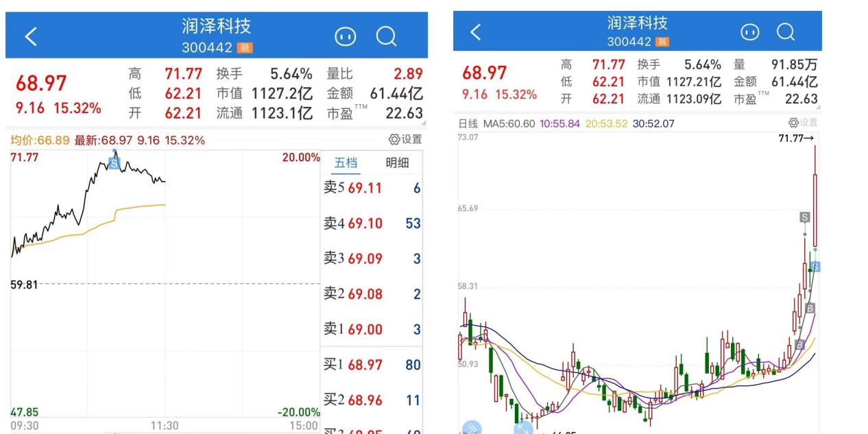Select the 卖1 69.00 order row
Viewport: 868px width, 434px height.
372,330
